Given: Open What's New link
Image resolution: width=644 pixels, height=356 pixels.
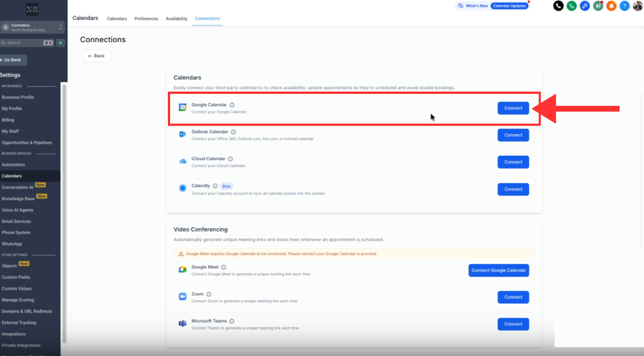Looking at the screenshot, I should (473, 6).
